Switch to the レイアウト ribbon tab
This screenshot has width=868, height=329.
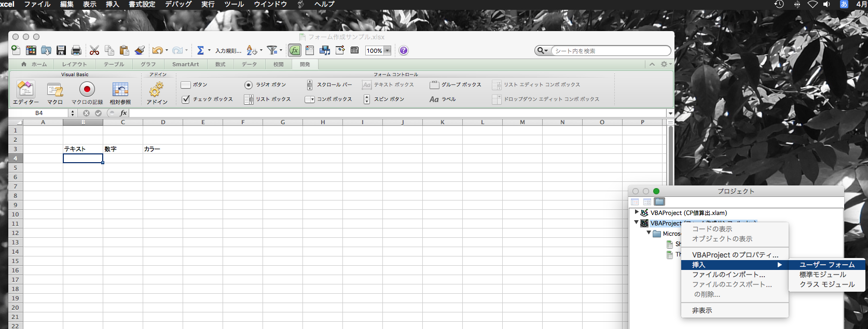pyautogui.click(x=74, y=64)
